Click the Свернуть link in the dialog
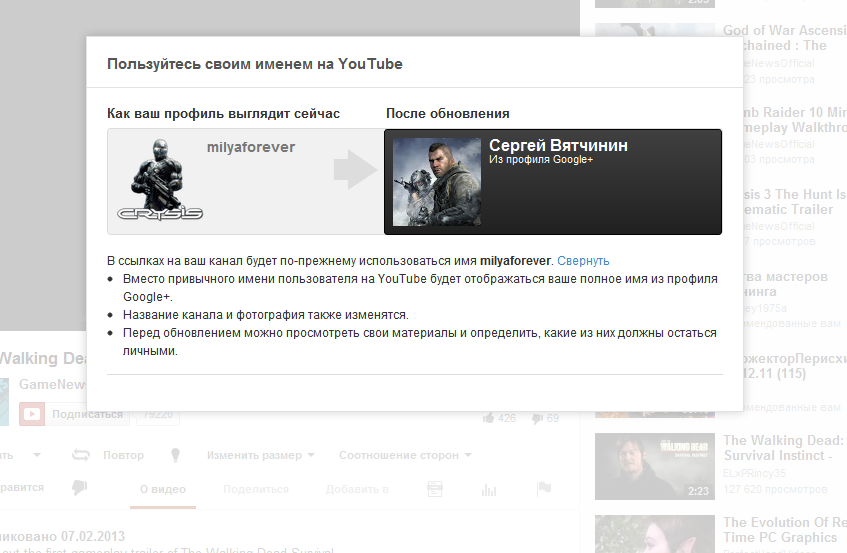The image size is (847, 553). [583, 261]
